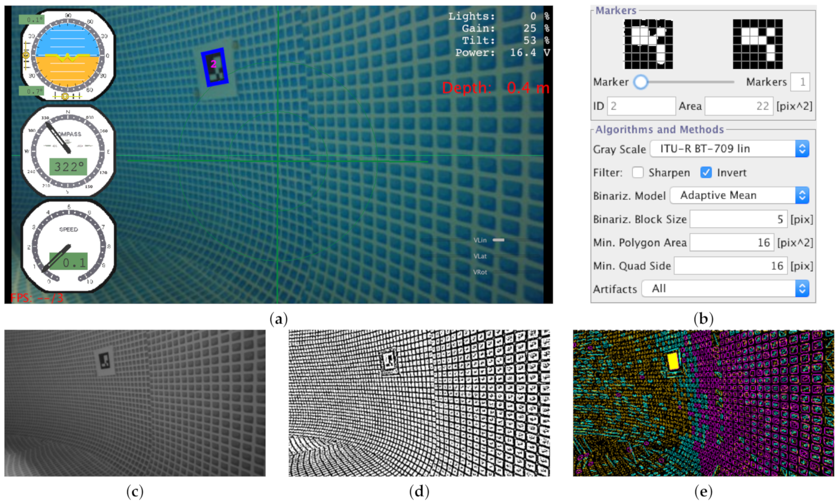Enable the Sharpen filter checkbox
The height and width of the screenshot is (504, 839).
(x=637, y=173)
